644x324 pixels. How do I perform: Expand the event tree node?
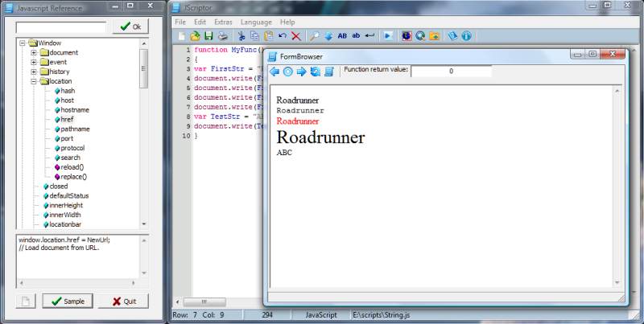[x=34, y=62]
